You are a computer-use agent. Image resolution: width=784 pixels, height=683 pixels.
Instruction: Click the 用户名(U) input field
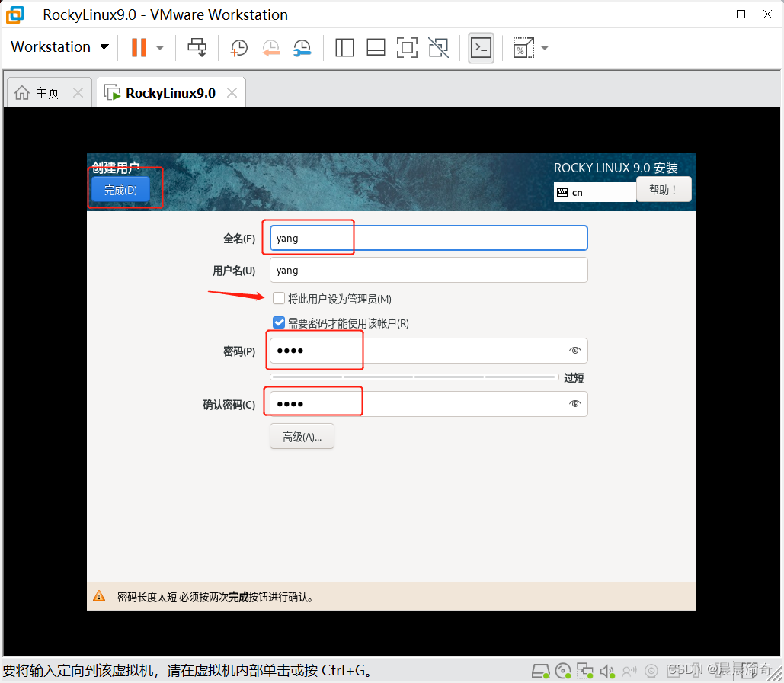coord(428,270)
